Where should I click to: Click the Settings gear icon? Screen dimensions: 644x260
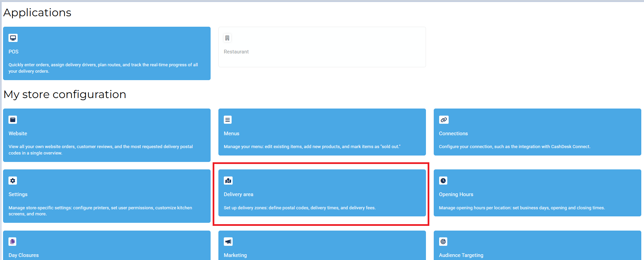[x=13, y=181]
